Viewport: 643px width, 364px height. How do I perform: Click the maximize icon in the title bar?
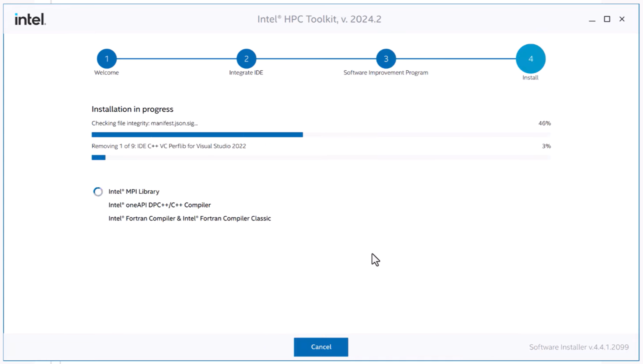click(x=607, y=19)
